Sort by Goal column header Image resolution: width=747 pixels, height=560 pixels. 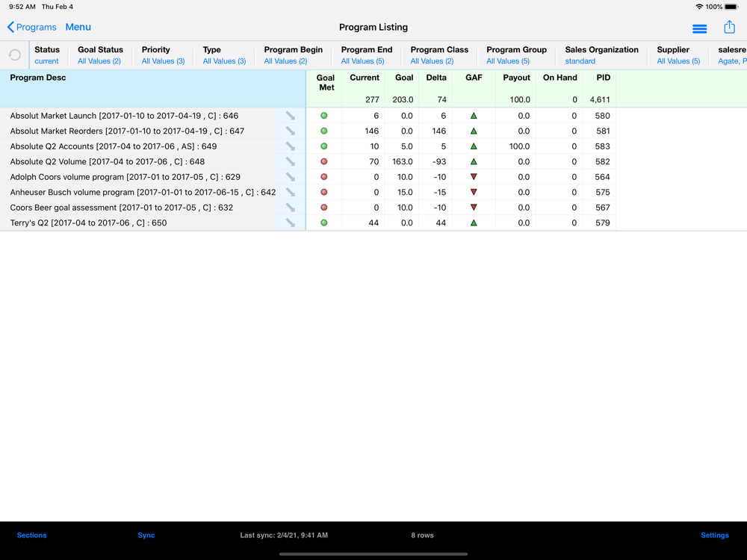click(x=404, y=78)
